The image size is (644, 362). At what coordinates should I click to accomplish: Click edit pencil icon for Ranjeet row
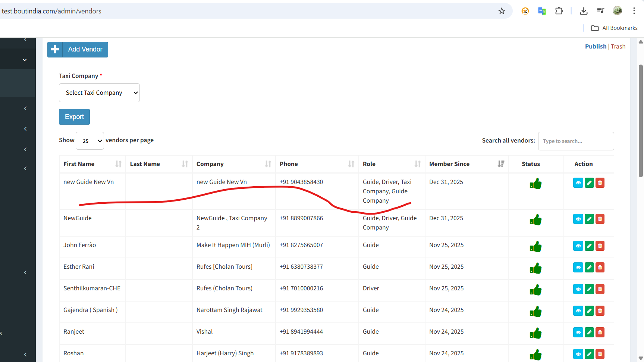tap(589, 332)
